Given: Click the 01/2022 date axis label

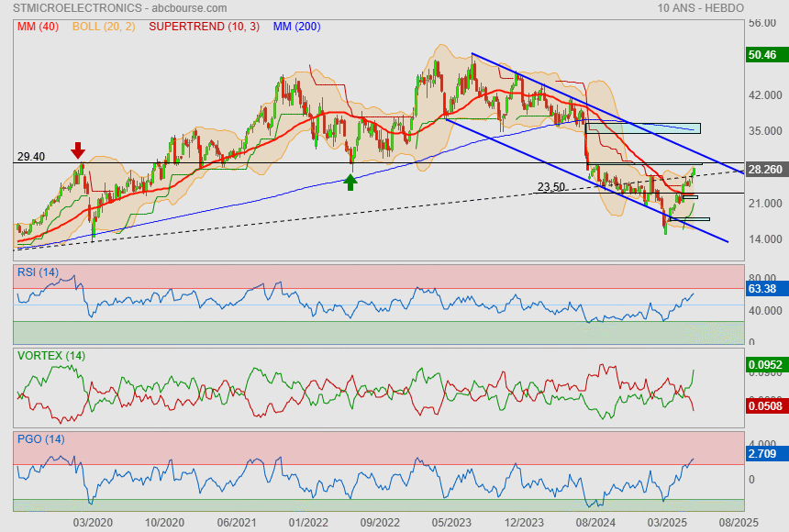Looking at the screenshot, I should coord(308,523).
